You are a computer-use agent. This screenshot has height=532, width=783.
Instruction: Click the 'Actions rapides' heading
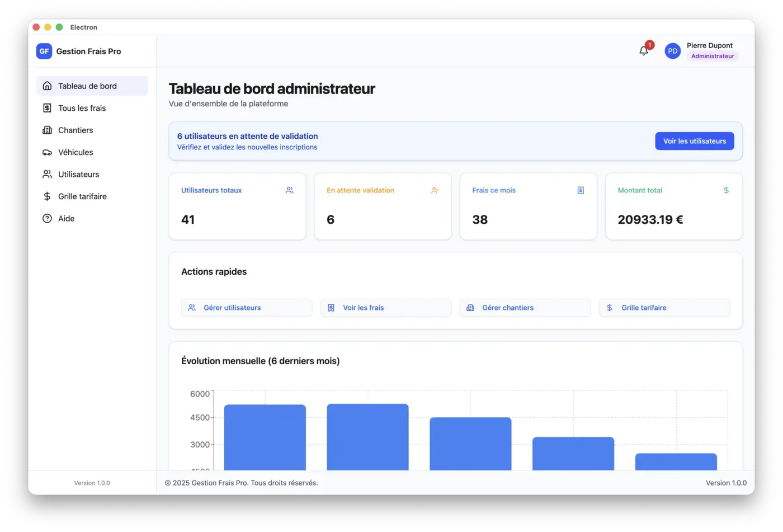[214, 272]
